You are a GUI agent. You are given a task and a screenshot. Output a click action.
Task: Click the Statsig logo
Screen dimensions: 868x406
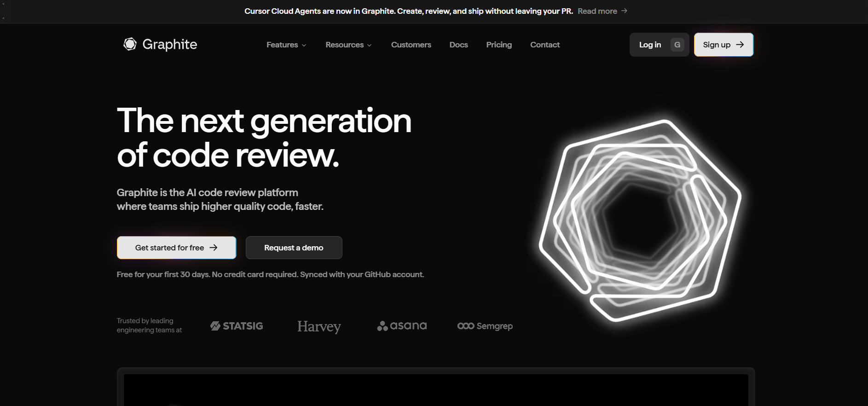237,326
